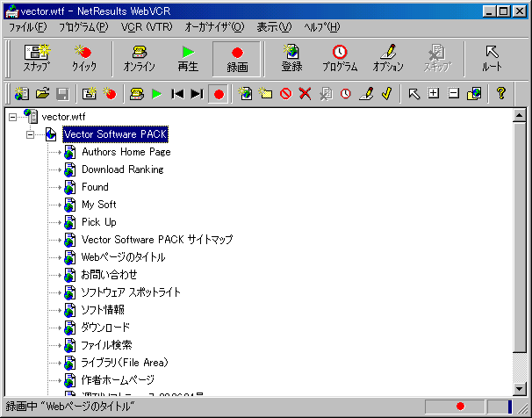
Task: Select the My Soft tree item
Action: (99, 205)
